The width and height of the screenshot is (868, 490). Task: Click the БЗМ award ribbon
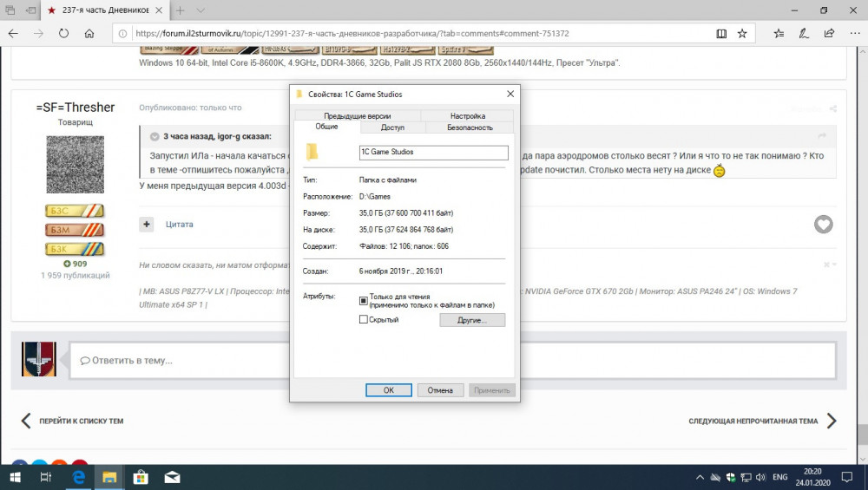click(75, 230)
